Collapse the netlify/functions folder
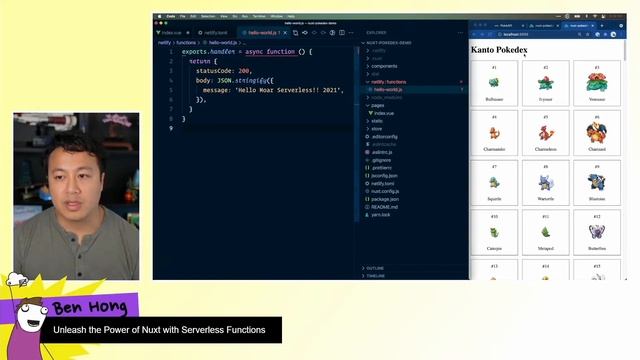This screenshot has height=360, width=640. (386, 82)
